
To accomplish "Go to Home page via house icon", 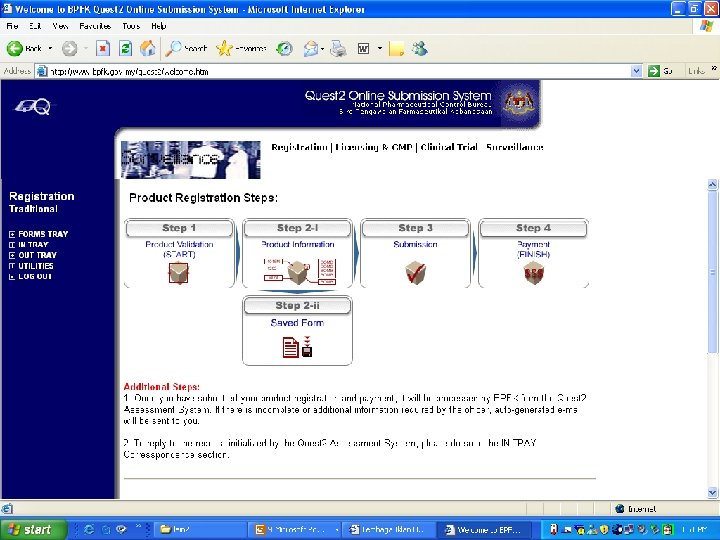I will 147,48.
